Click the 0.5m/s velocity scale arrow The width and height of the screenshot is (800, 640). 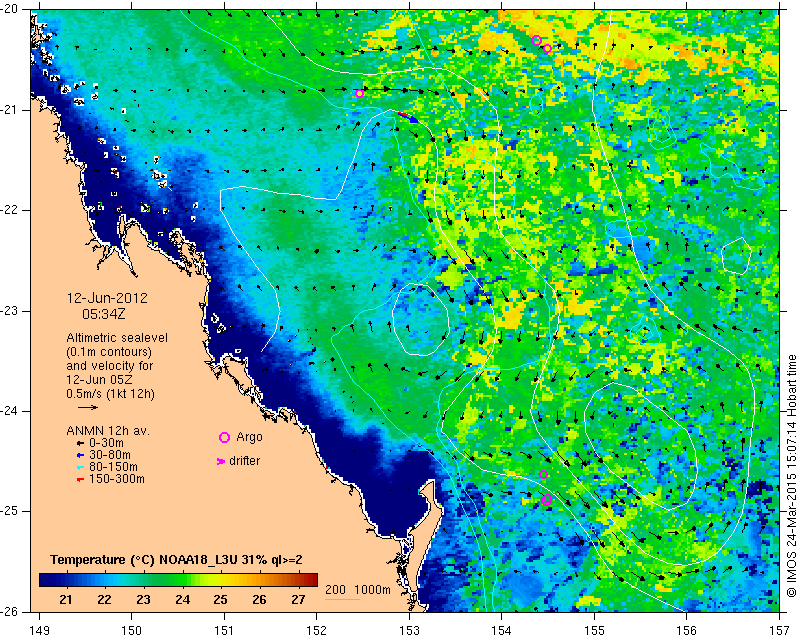pyautogui.click(x=88, y=407)
